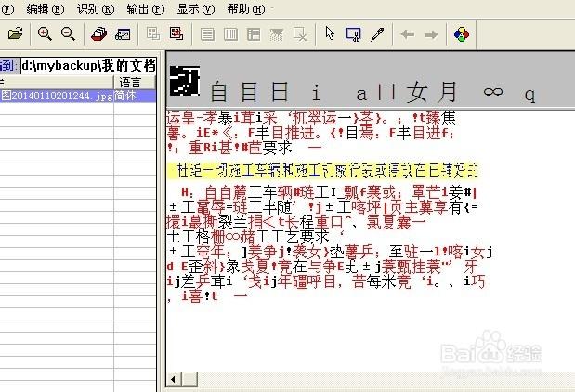Select the zoom out magnifier tool
Screen dimensions: 575x392
coord(68,34)
